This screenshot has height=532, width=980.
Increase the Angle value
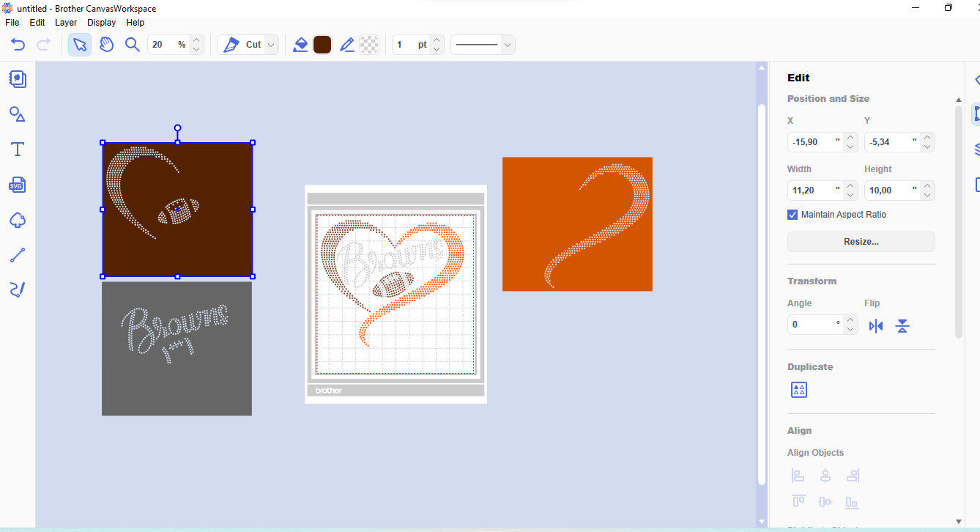(850, 319)
